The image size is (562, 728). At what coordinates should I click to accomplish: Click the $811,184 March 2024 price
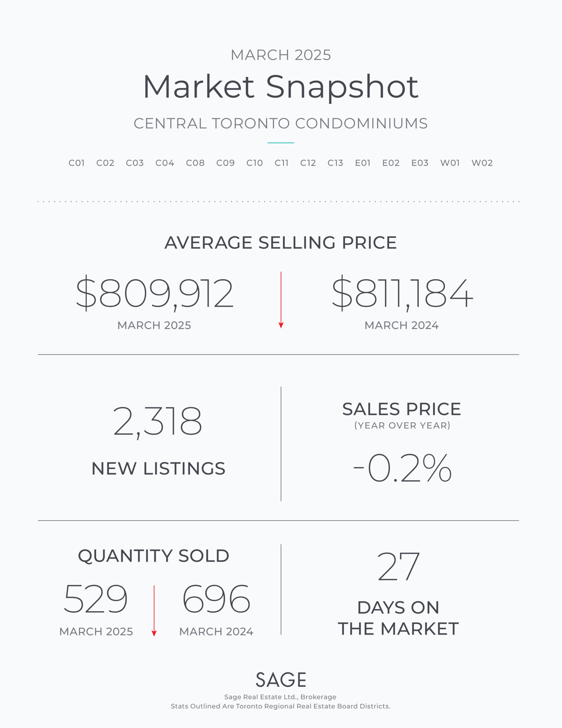click(402, 293)
